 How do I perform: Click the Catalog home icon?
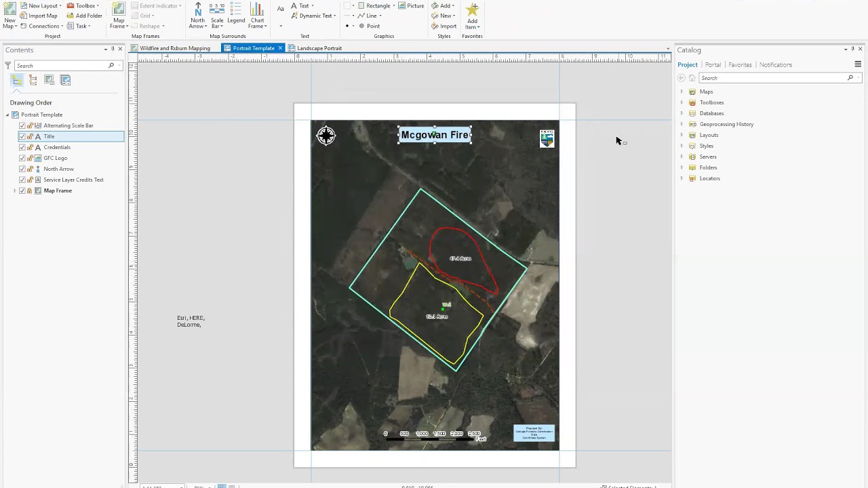point(692,78)
